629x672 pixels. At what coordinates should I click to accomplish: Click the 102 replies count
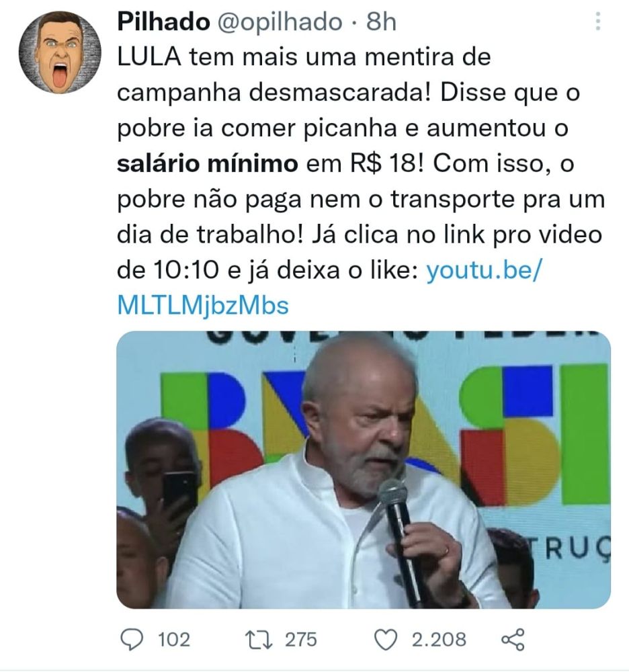click(x=174, y=640)
